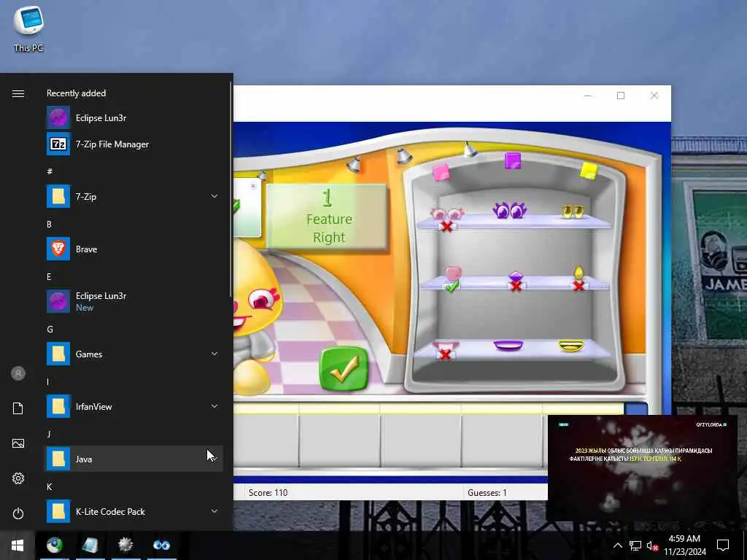This screenshot has height=560, width=747.
Task: Open the K-Lite Codec Pack folder
Action: (x=134, y=511)
